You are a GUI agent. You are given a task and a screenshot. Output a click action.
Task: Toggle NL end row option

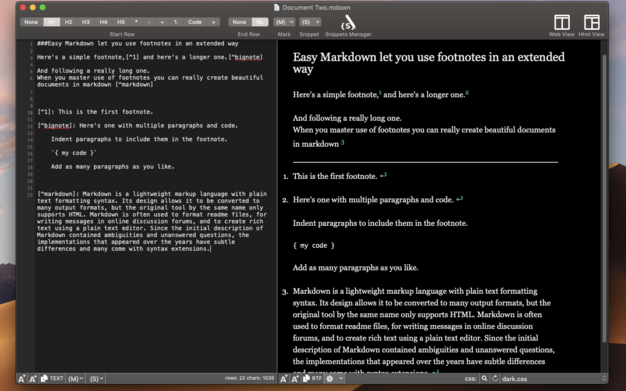[260, 22]
